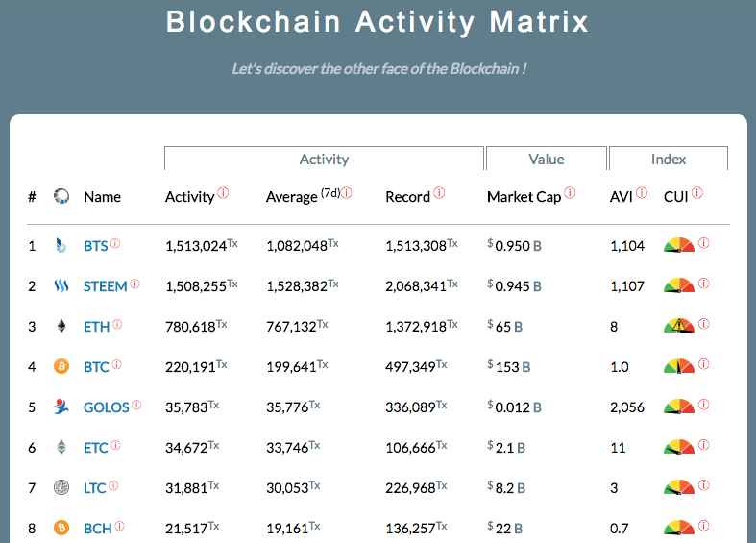Click the BCH orange logo in row 8
This screenshot has height=543, width=756.
click(61, 528)
